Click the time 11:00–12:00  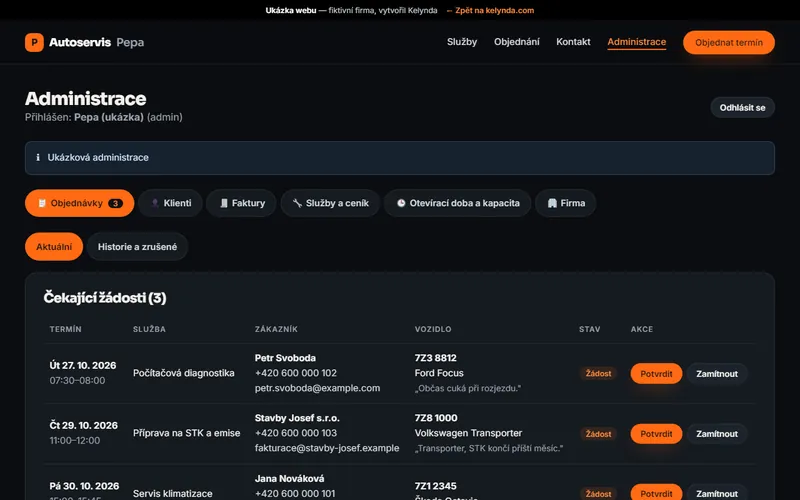[74, 440]
